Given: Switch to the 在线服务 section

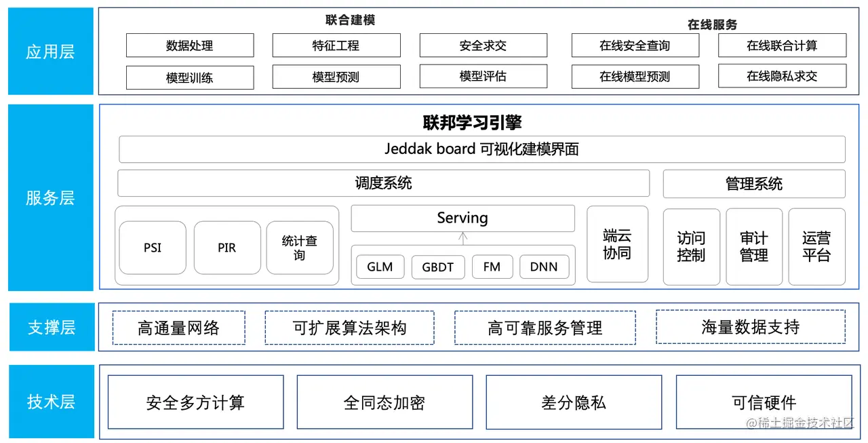Looking at the screenshot, I should point(713,24).
